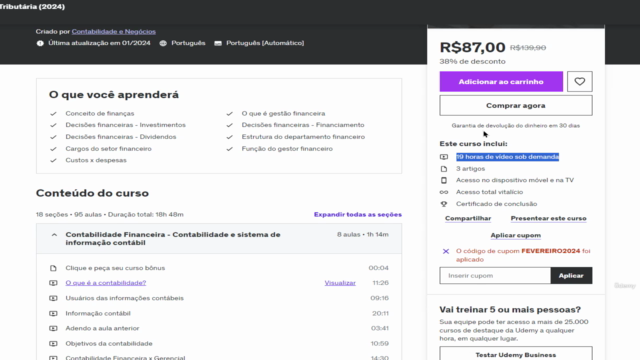Viewport: 640px width, 360px height.
Task: Add course to wishlist with heart icon
Action: point(580,82)
